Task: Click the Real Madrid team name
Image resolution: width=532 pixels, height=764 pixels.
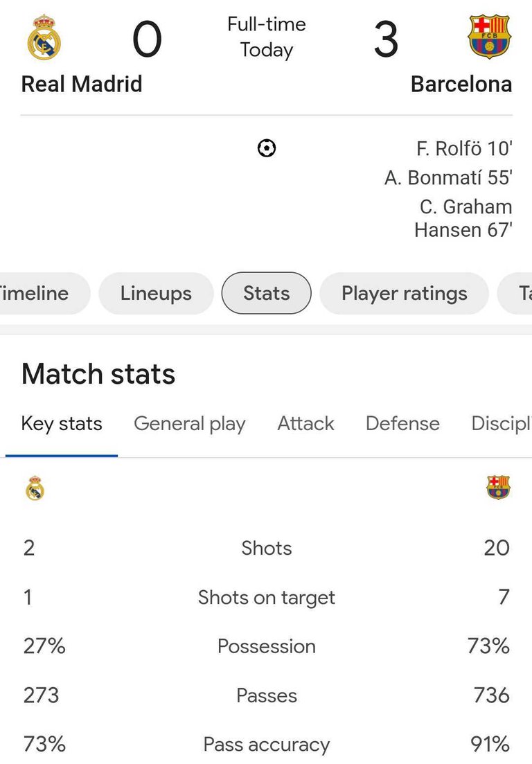Action: [x=82, y=85]
